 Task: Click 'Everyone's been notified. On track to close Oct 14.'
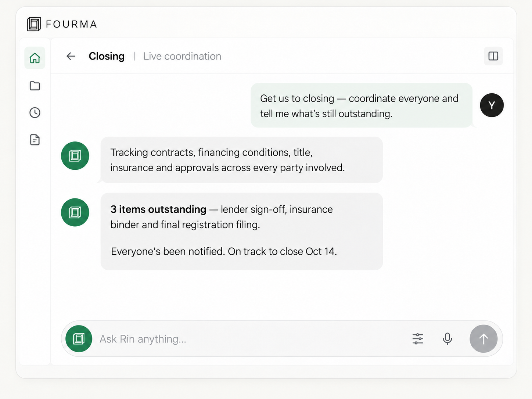pyautogui.click(x=224, y=251)
